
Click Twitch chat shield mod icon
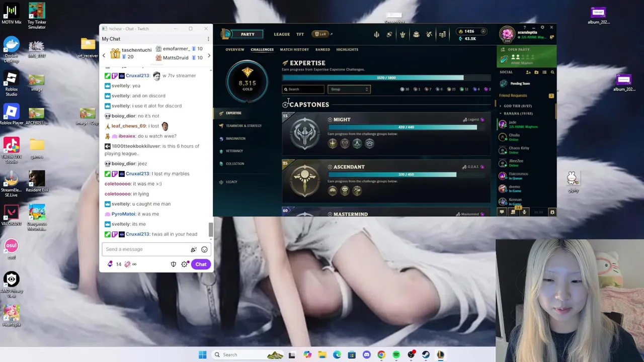pos(174,264)
